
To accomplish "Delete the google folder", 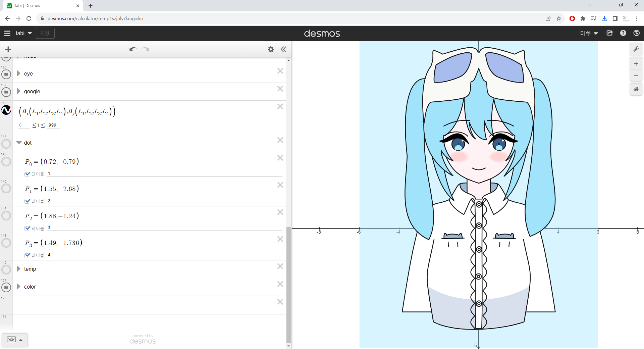I will click(280, 89).
